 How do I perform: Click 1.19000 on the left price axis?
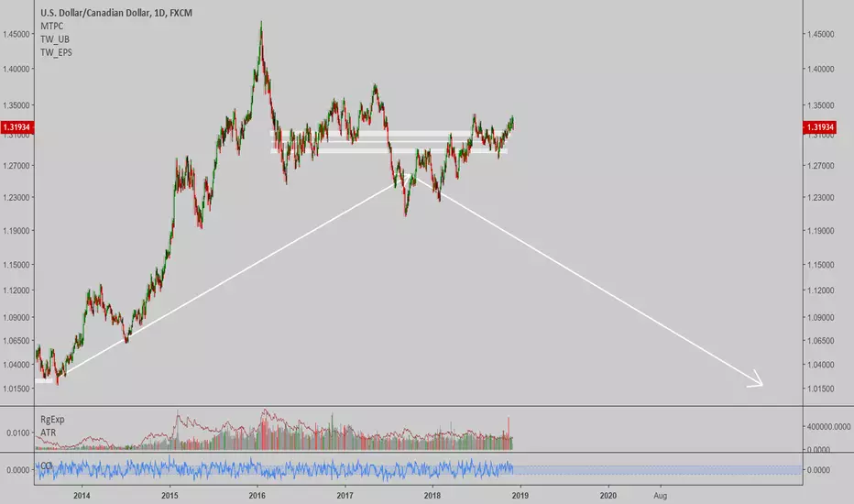16,231
